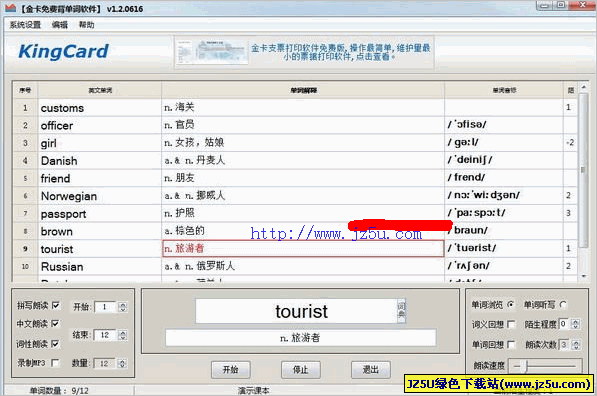The image size is (597, 396).
Task: Click the word list vertical scrollbar thumb
Action: (583, 170)
